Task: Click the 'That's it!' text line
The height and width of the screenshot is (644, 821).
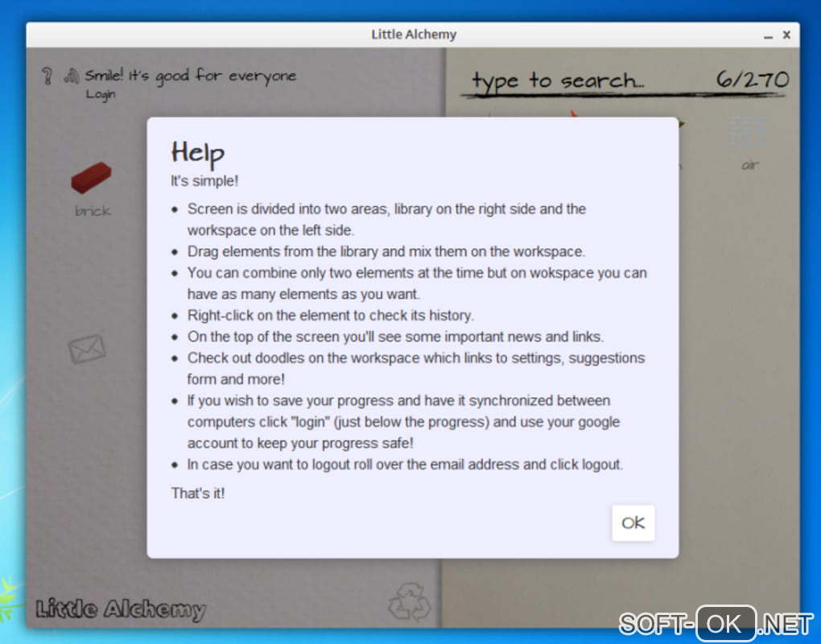Action: 198,493
